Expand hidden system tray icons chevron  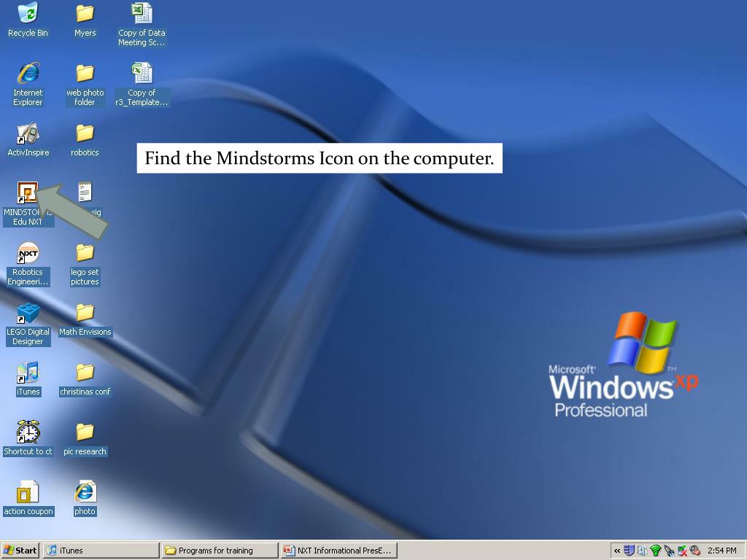[x=617, y=551]
